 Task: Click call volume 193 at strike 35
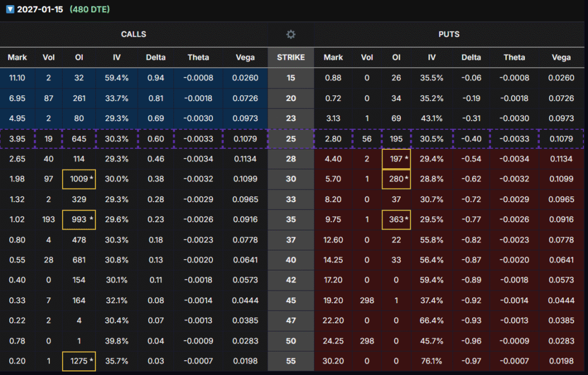(49, 219)
